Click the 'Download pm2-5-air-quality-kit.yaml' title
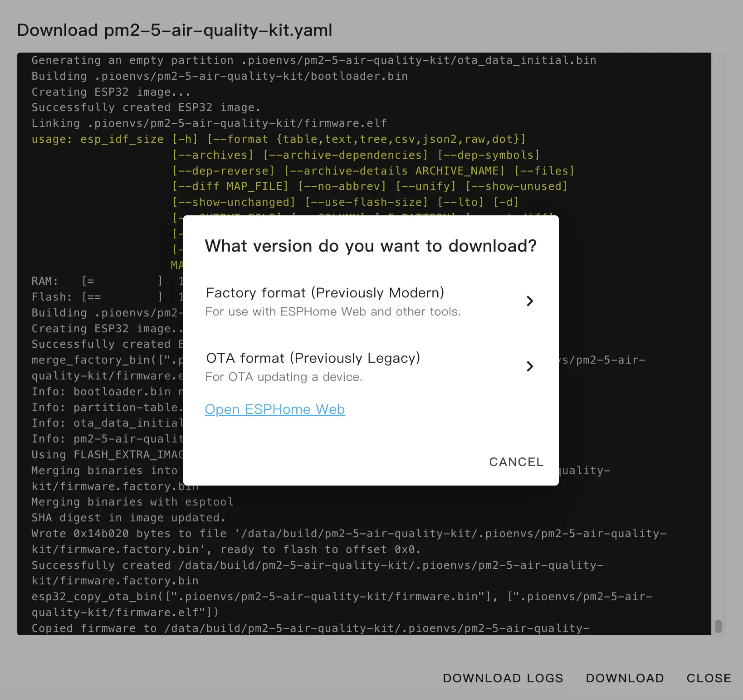Screen dimensions: 743x700 point(175,30)
